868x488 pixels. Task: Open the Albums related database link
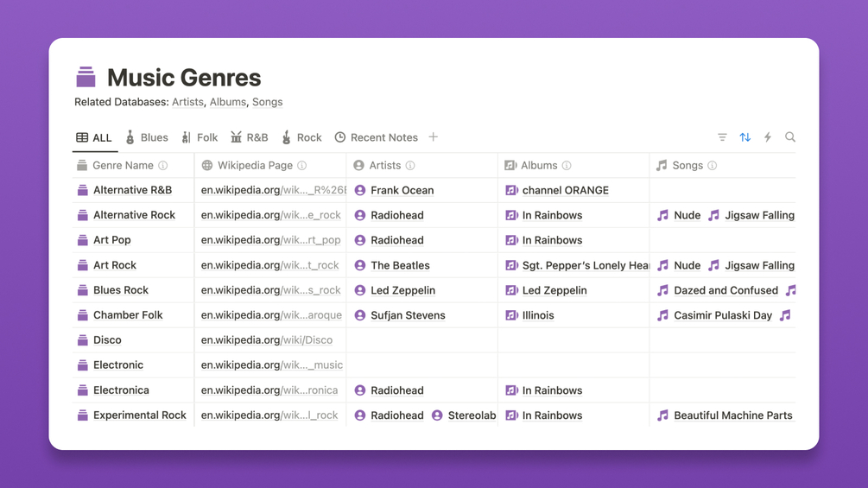point(227,102)
